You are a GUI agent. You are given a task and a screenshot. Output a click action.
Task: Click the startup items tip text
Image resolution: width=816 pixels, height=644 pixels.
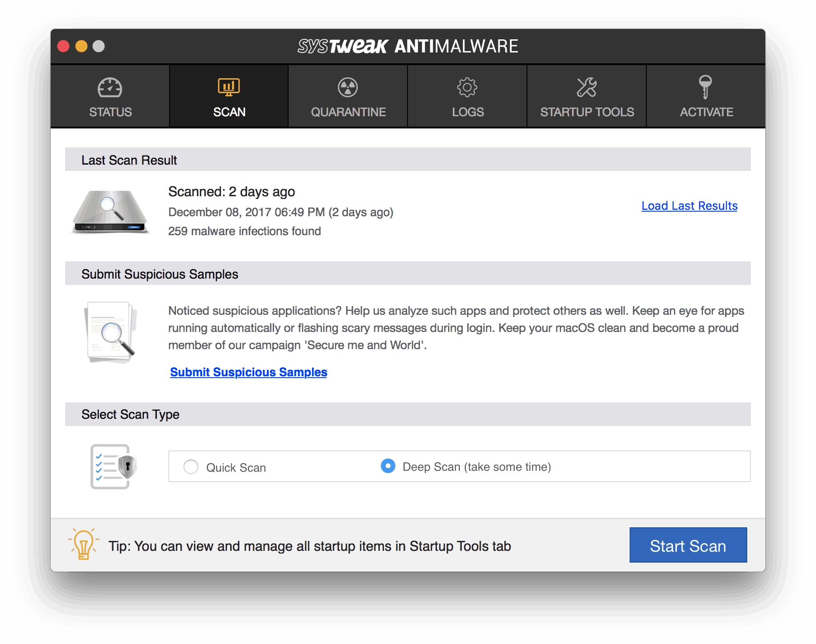click(x=309, y=546)
